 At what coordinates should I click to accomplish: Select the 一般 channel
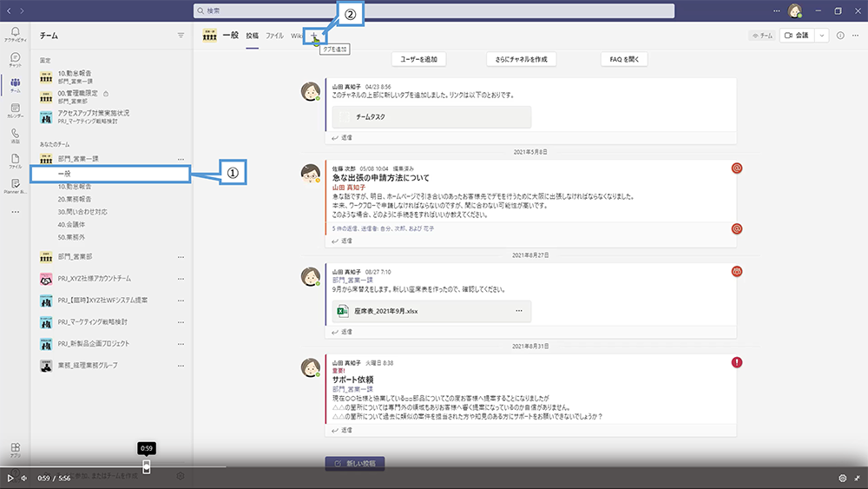[x=111, y=174]
